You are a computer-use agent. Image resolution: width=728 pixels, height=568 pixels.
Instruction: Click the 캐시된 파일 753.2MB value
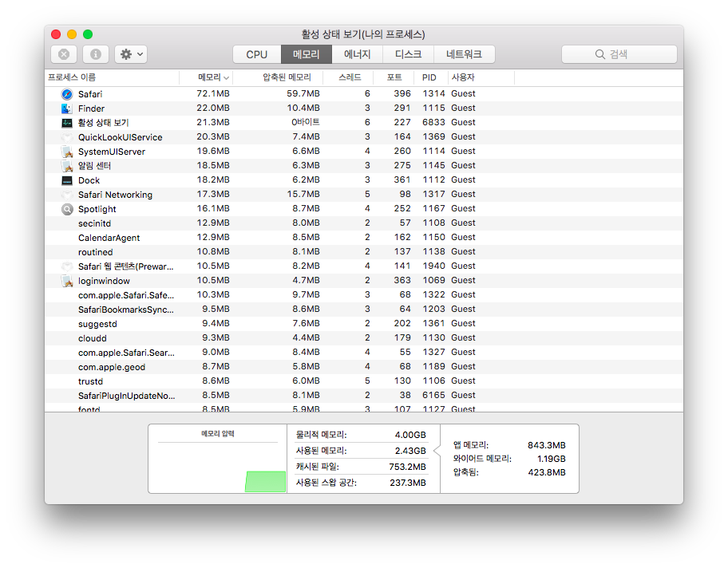pos(407,467)
